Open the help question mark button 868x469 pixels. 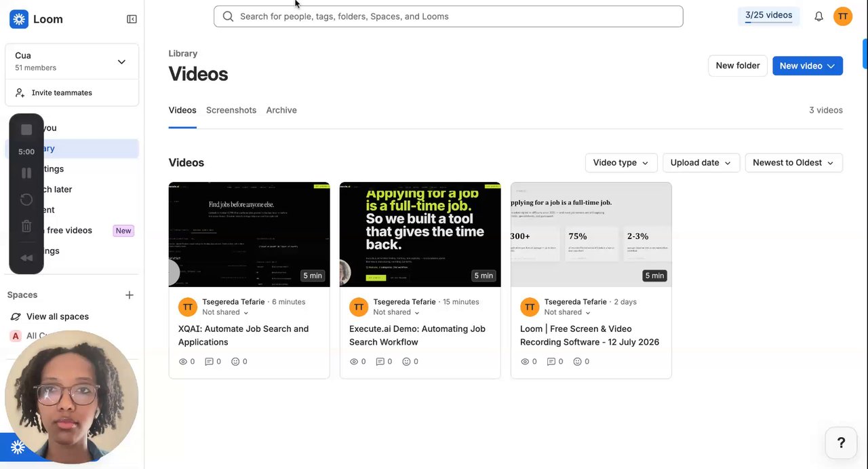pyautogui.click(x=841, y=443)
